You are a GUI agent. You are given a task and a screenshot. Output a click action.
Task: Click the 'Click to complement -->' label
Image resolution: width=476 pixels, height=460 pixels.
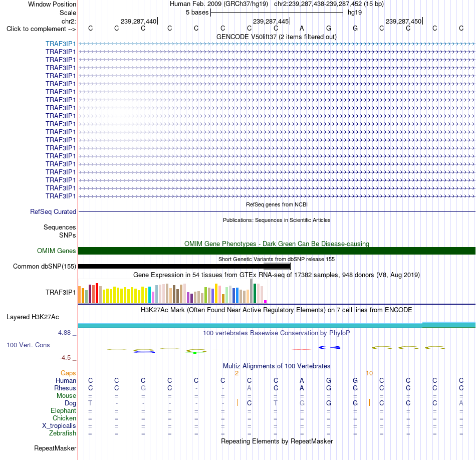[x=41, y=29]
